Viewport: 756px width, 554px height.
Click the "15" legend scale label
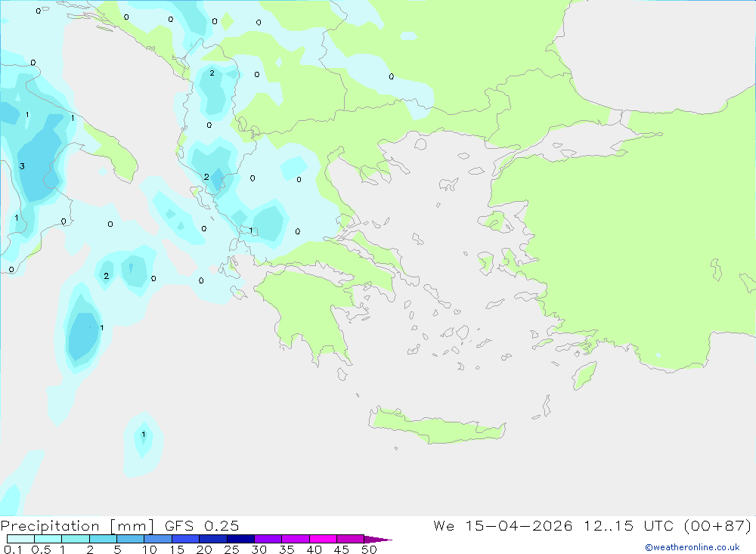coord(177,549)
